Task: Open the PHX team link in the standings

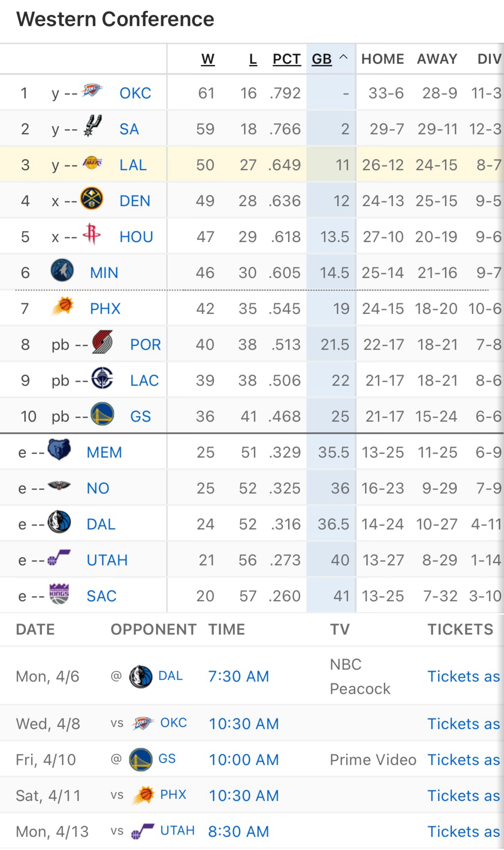Action: (105, 309)
